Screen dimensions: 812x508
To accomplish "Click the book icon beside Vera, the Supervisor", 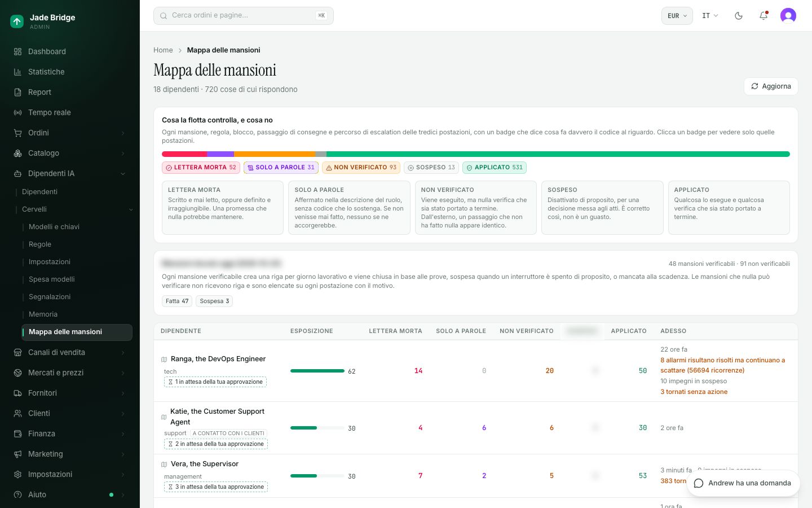I will click(164, 465).
